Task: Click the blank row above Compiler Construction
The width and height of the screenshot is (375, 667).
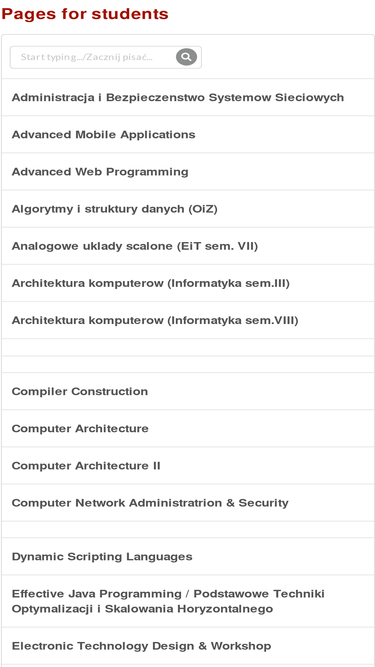Action: 188,365
